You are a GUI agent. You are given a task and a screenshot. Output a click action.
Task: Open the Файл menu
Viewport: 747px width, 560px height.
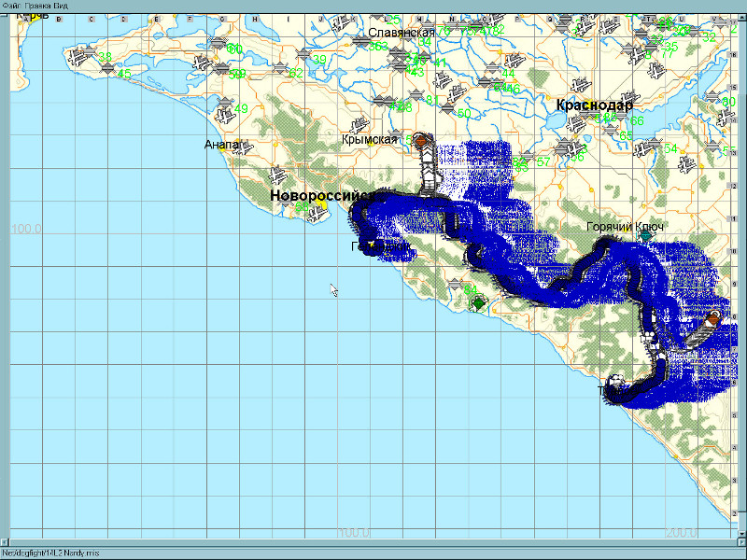(x=11, y=6)
